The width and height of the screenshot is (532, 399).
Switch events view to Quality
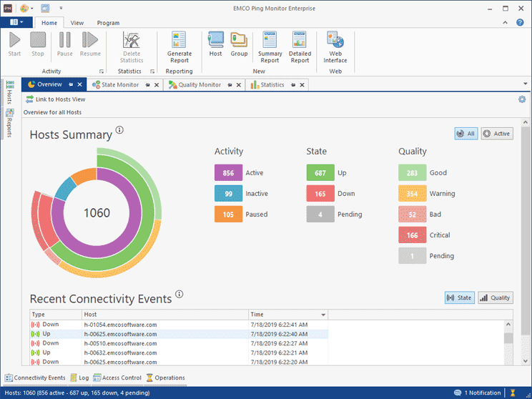pos(496,298)
